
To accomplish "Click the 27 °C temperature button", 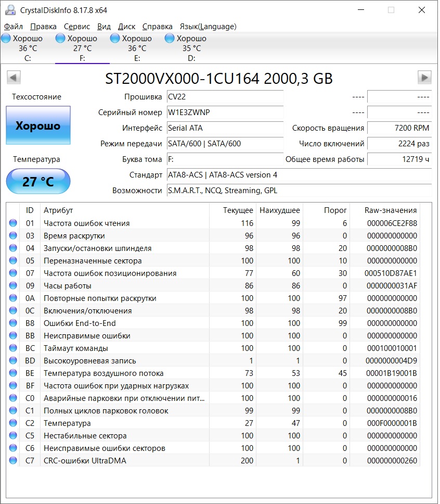I will tap(38, 181).
